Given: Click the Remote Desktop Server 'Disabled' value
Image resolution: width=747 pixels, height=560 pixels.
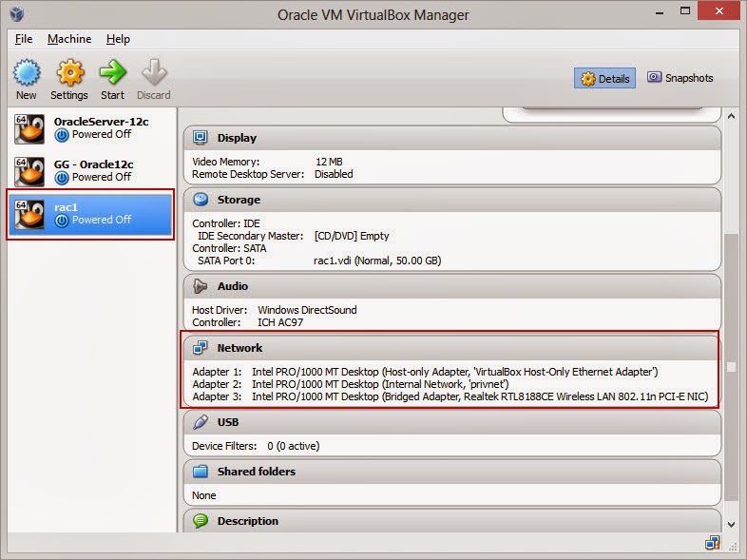Looking at the screenshot, I should (334, 174).
